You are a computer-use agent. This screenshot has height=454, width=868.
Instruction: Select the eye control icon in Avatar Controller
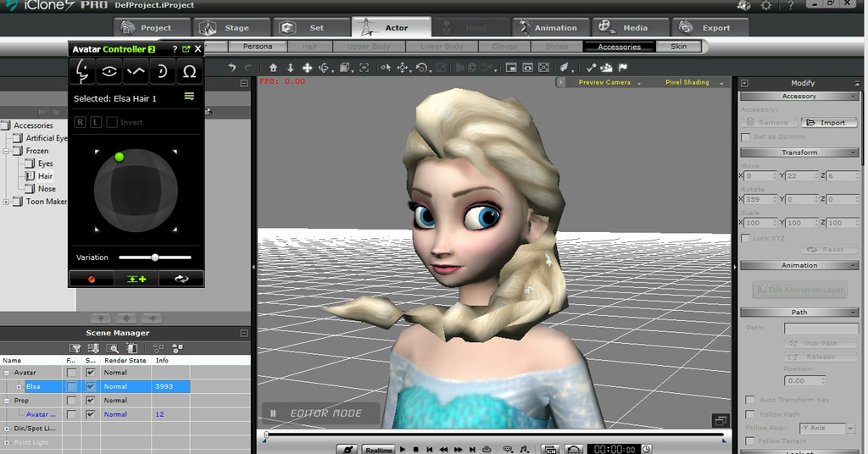coord(109,72)
